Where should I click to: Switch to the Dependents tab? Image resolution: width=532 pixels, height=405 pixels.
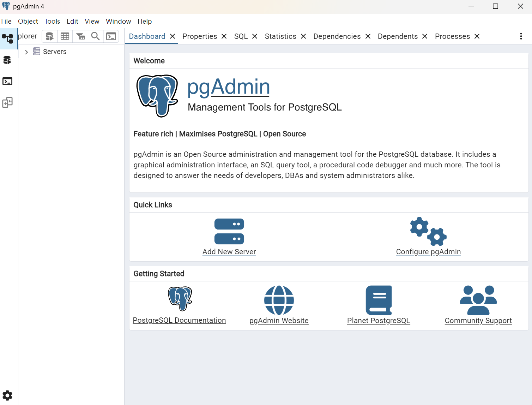click(398, 36)
